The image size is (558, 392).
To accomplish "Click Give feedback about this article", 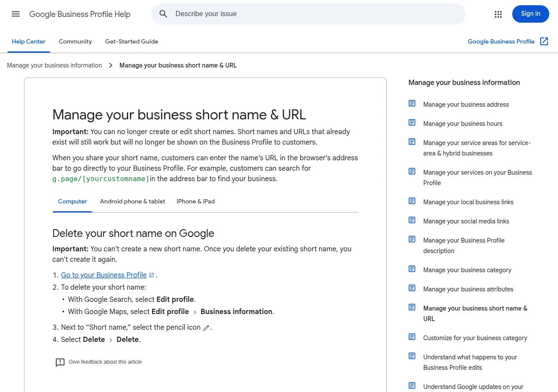I will (105, 362).
